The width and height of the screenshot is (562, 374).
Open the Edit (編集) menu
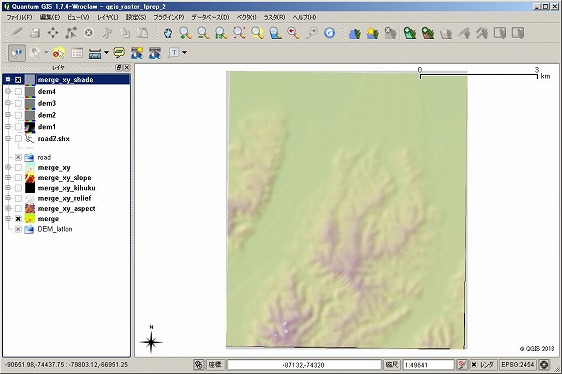pos(50,17)
